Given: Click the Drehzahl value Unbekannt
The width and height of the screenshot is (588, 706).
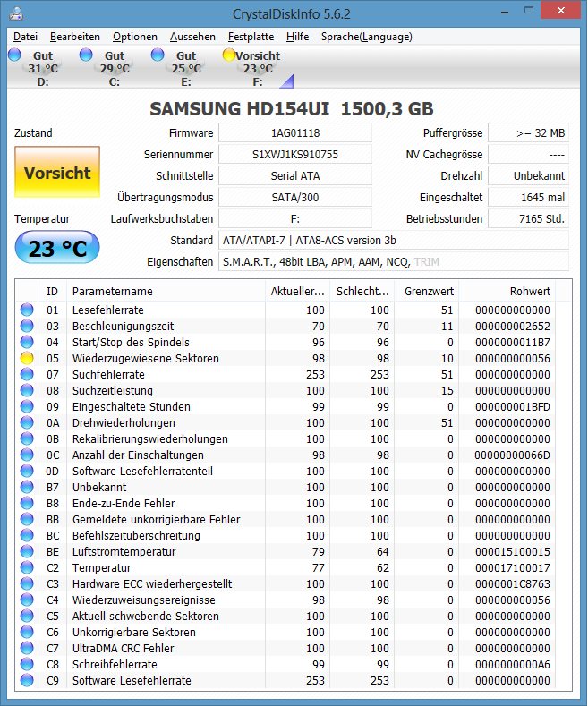Looking at the screenshot, I should (528, 176).
